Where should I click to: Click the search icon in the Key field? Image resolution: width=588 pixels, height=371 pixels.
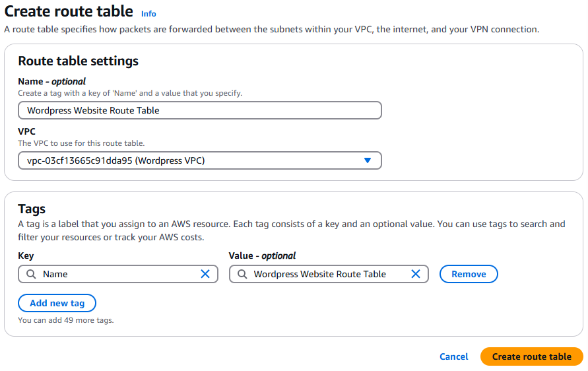click(31, 274)
